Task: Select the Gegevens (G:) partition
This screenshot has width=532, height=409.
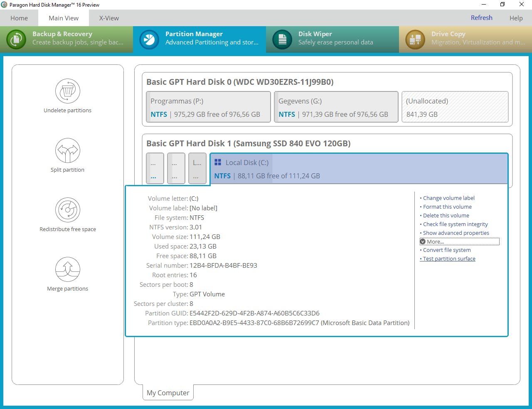Action: 336,107
